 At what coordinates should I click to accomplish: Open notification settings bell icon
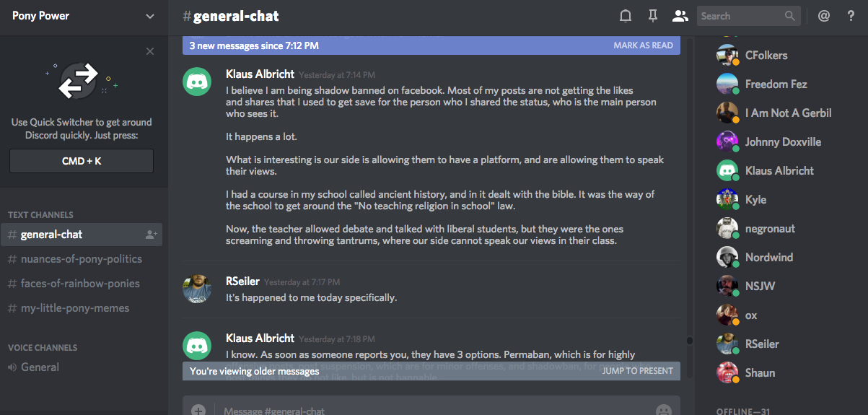pyautogui.click(x=626, y=16)
